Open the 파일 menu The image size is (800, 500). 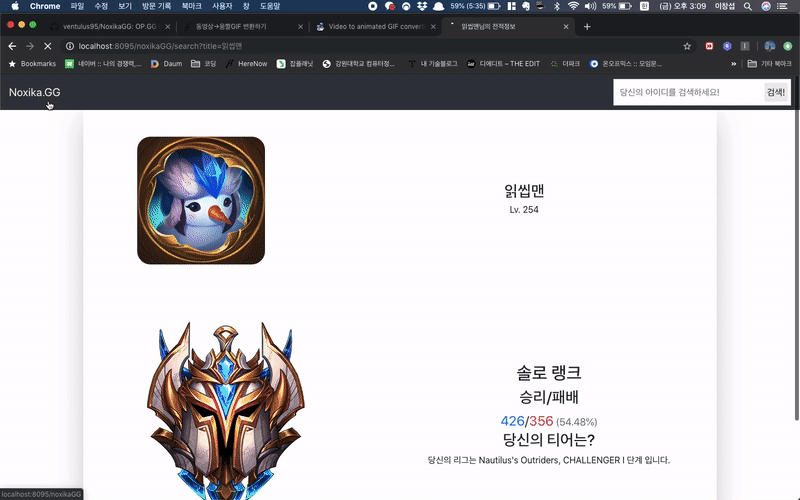coord(77,6)
